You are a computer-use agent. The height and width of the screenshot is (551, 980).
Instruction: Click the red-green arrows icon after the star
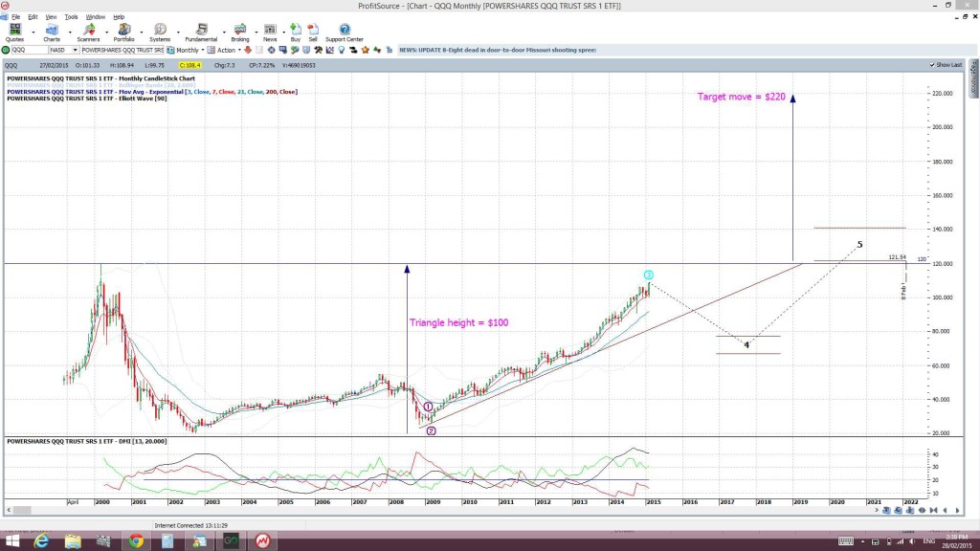[377, 50]
